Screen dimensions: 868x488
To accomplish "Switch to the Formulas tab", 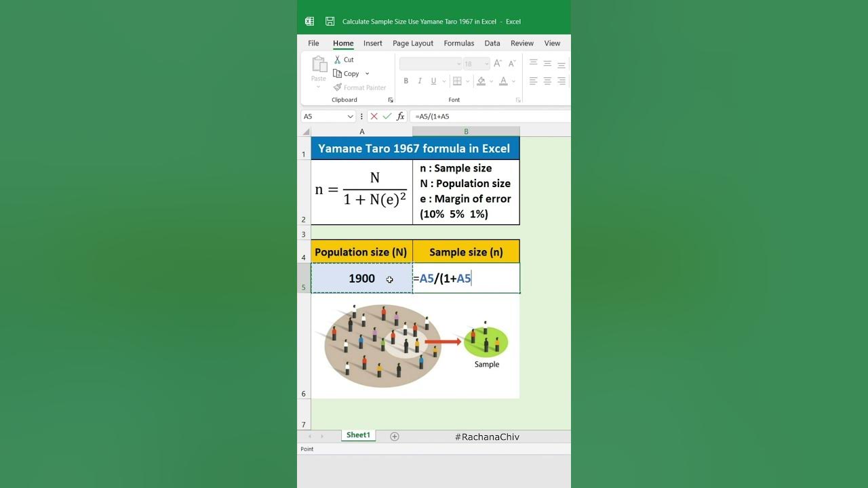I will [459, 43].
